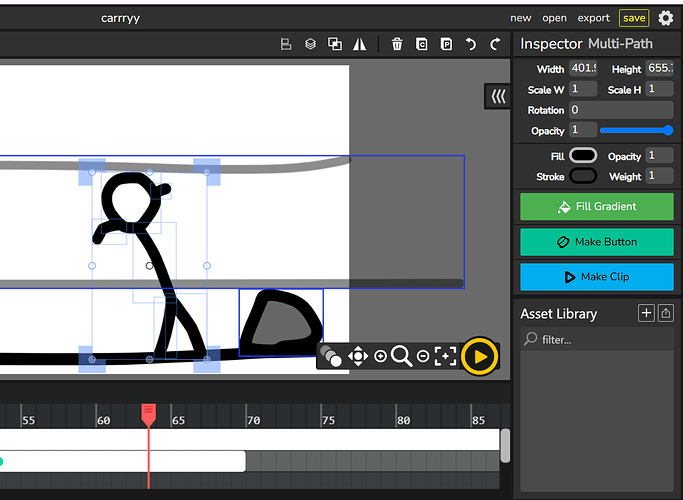Click the Make Clip button
683x500 pixels.
pos(596,277)
